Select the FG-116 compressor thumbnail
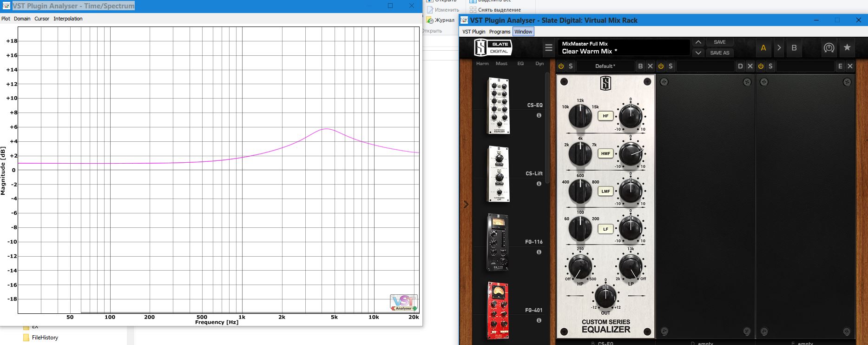 tap(498, 242)
